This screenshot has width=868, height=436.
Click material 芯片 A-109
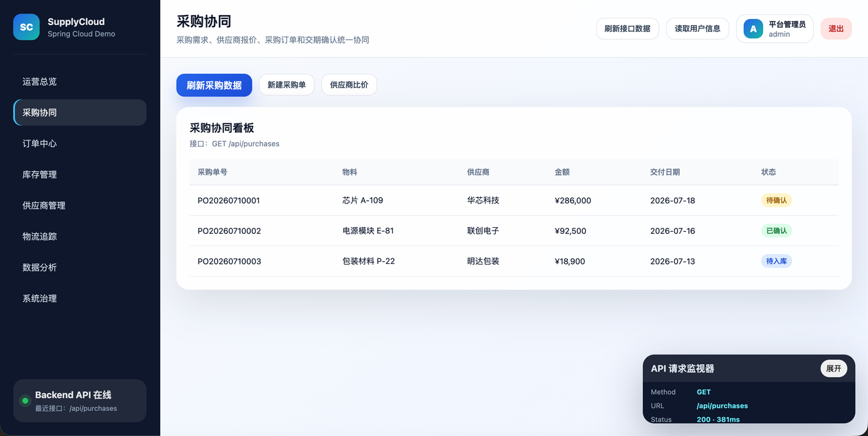click(x=363, y=201)
